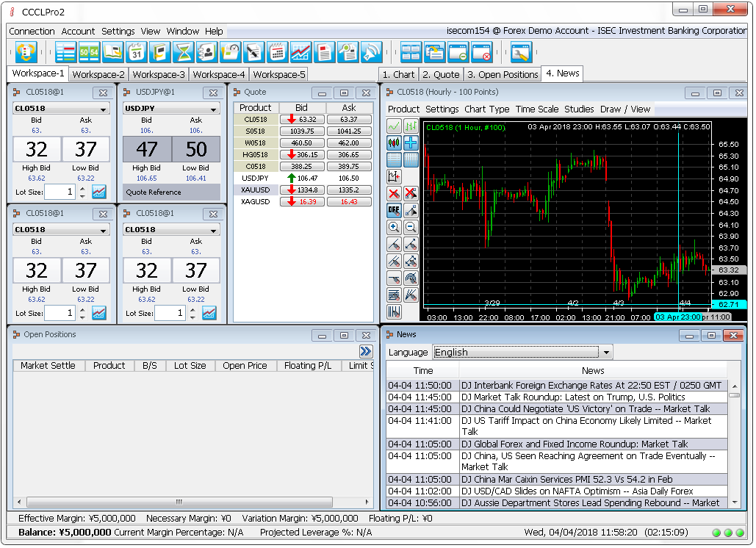Switch chart to bar chart type
The height and width of the screenshot is (548, 756).
[411, 126]
